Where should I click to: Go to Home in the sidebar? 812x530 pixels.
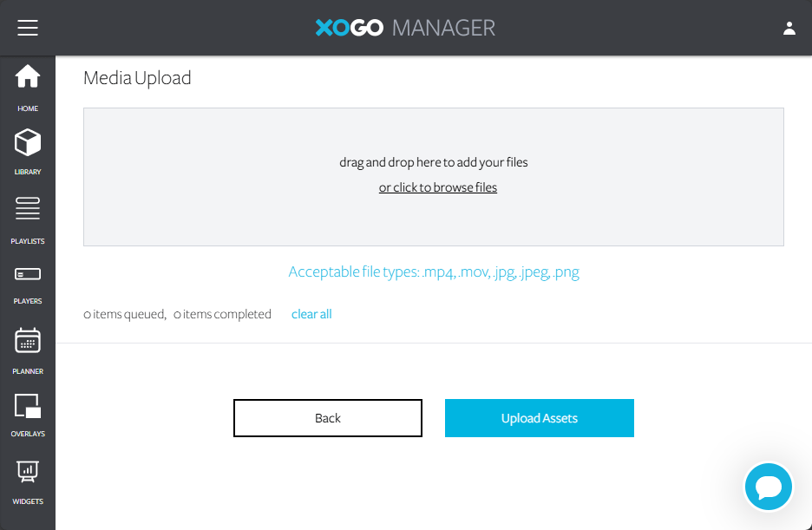[28, 87]
